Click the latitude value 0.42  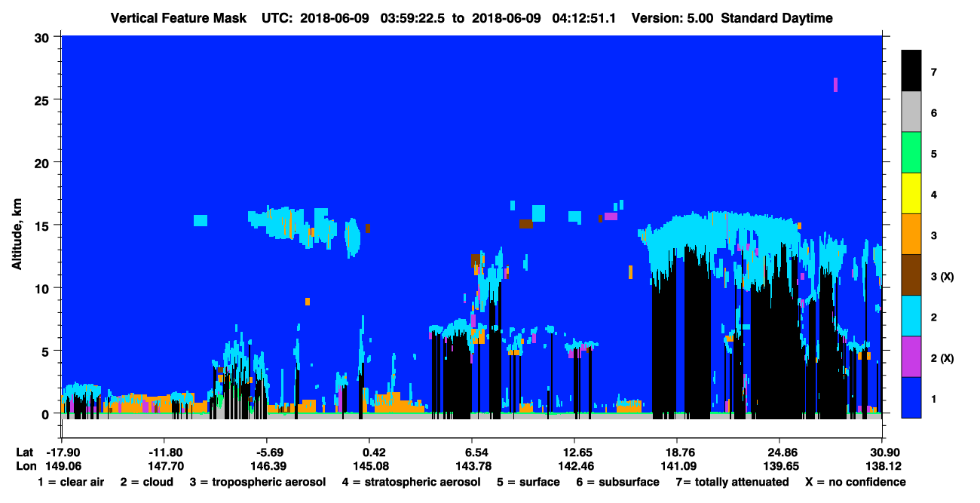[x=375, y=452]
